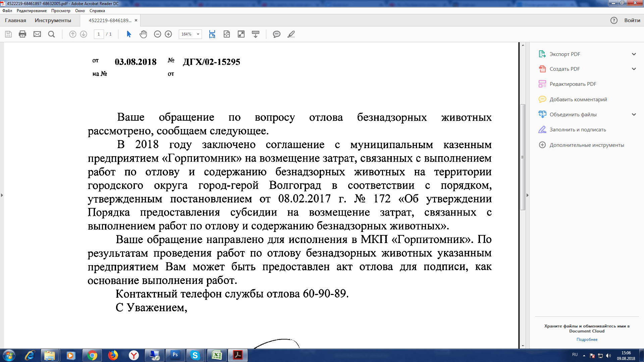Expand the Create PDF section chevron

tap(634, 69)
